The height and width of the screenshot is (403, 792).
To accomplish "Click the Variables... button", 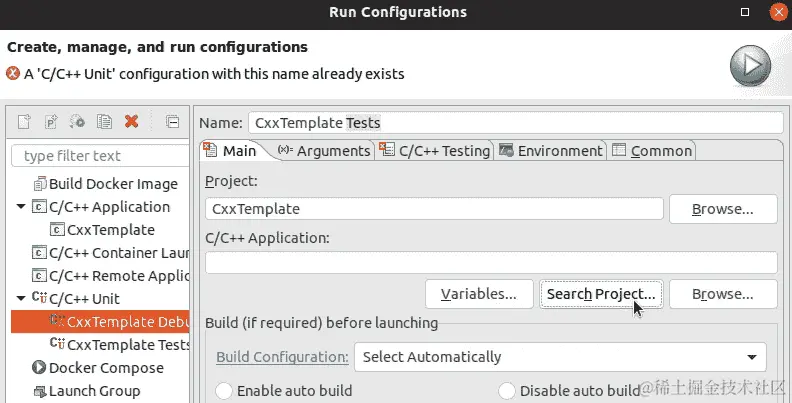I will point(479,294).
